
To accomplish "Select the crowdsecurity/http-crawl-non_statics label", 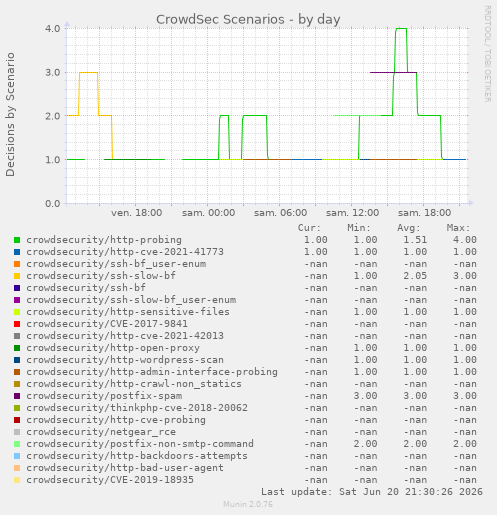I will [x=134, y=384].
